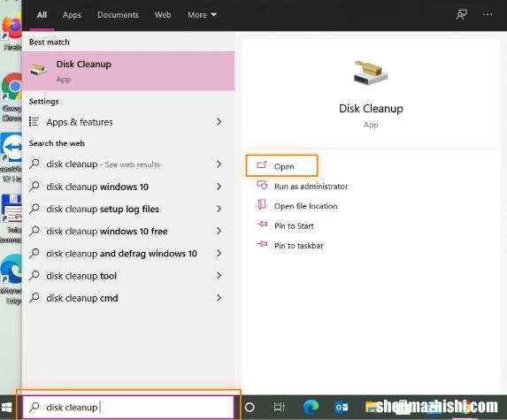This screenshot has height=420, width=507.
Task: Expand 'disk cleanup windows 10' chevron
Action: point(219,187)
